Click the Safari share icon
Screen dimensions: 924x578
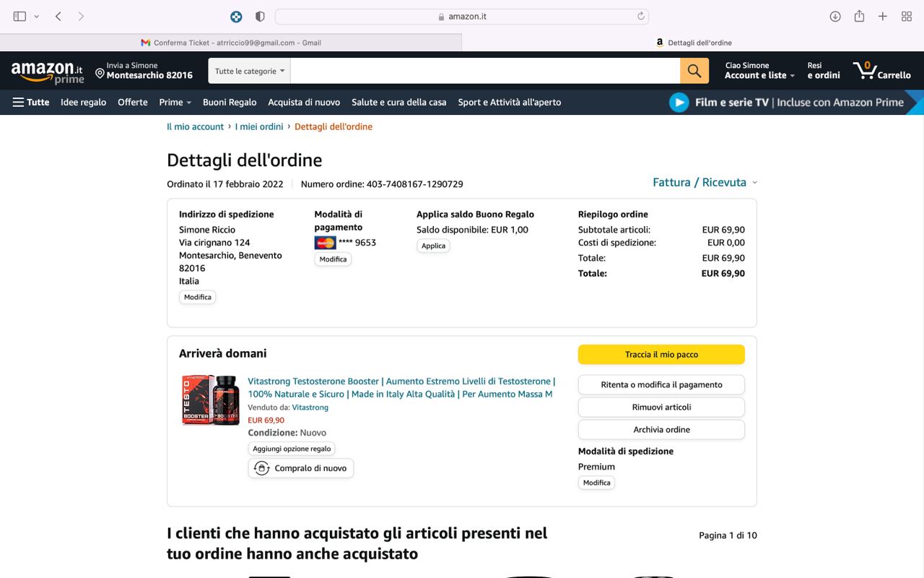pos(859,16)
